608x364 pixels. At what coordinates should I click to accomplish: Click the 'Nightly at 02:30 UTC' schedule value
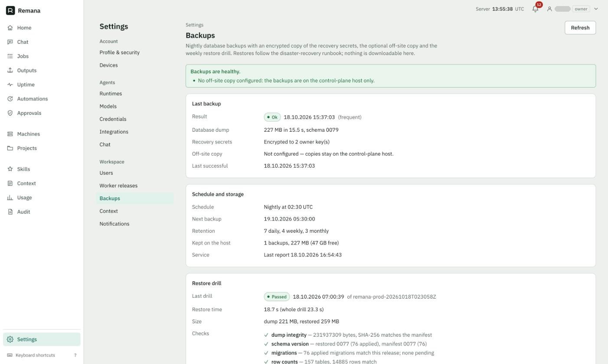[288, 207]
